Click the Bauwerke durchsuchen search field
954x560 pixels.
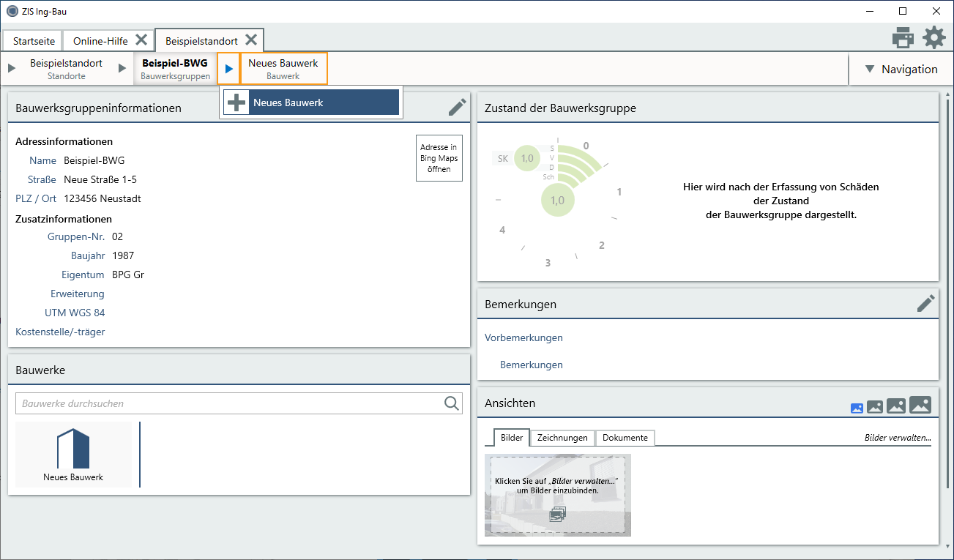click(x=227, y=403)
